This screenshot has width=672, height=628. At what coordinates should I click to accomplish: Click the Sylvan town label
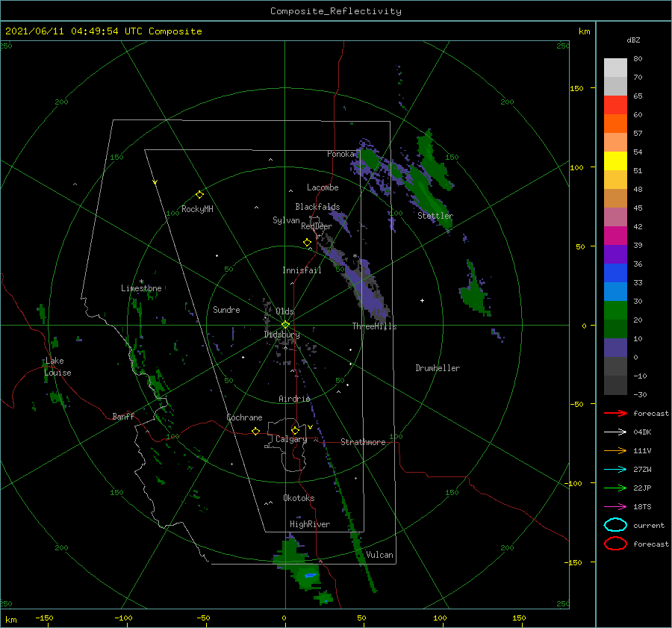(286, 220)
